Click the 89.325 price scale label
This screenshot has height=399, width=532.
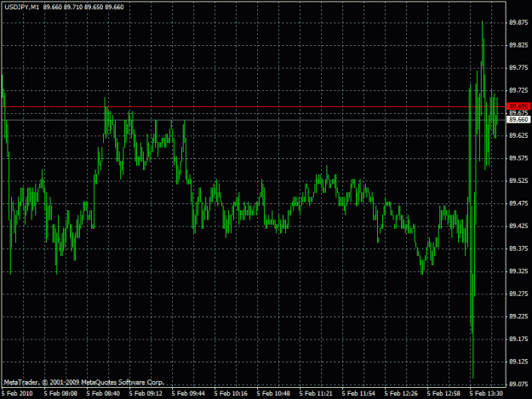pyautogui.click(x=518, y=271)
